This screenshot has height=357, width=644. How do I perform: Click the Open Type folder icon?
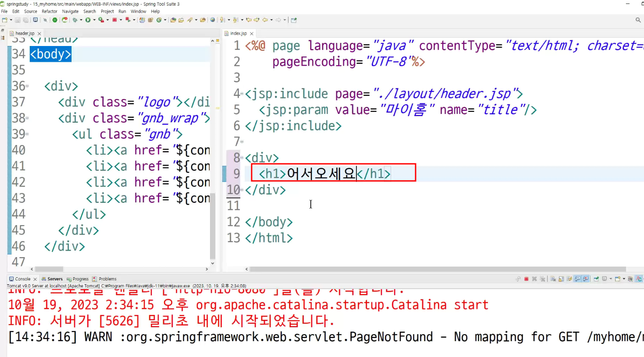(173, 20)
